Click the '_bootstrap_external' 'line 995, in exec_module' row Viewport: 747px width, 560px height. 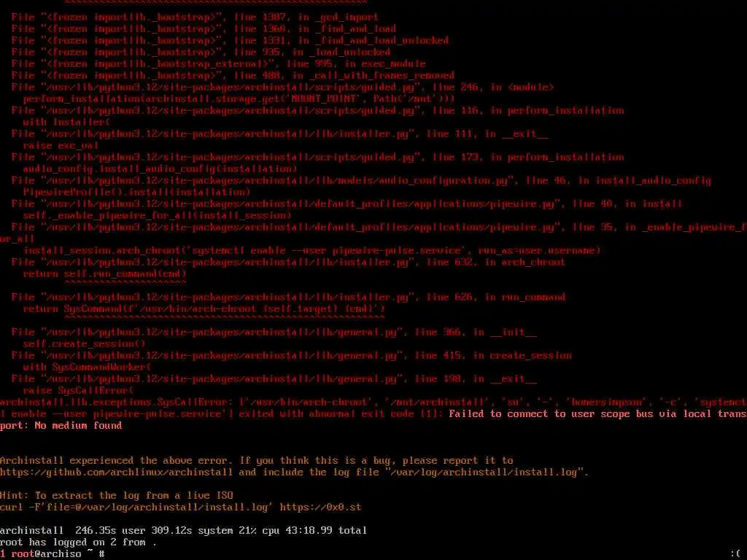(219, 64)
